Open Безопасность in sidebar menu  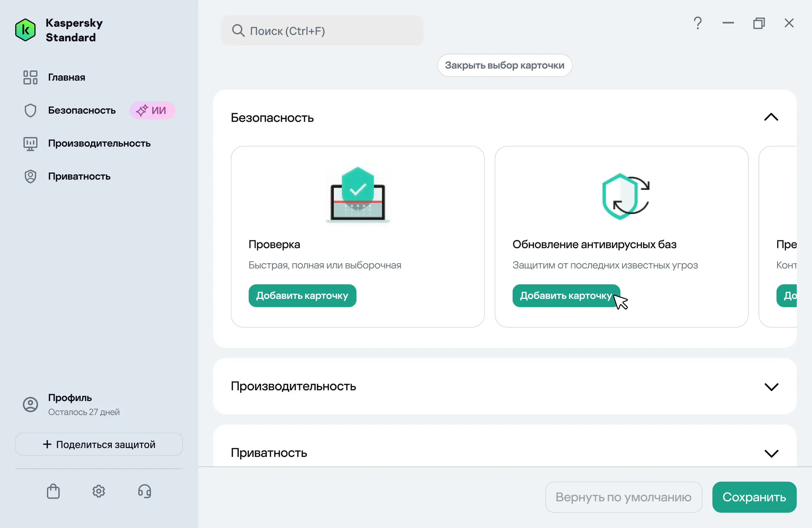click(x=82, y=111)
